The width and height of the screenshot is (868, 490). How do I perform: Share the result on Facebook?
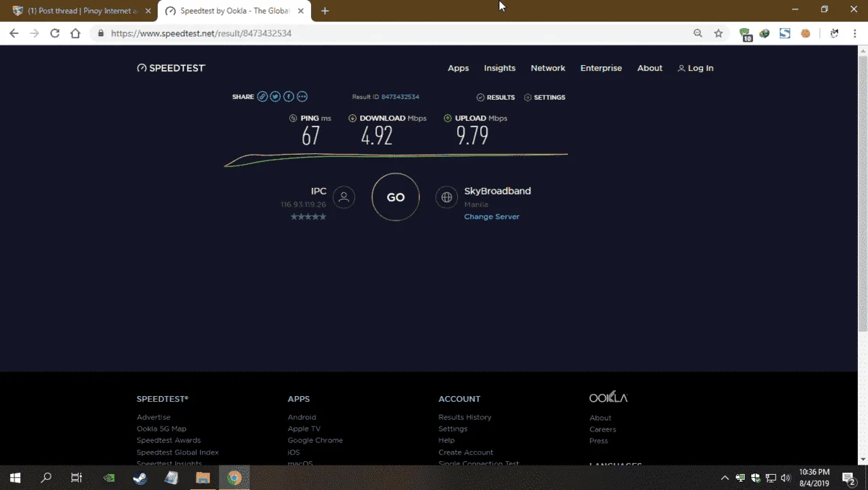point(289,97)
